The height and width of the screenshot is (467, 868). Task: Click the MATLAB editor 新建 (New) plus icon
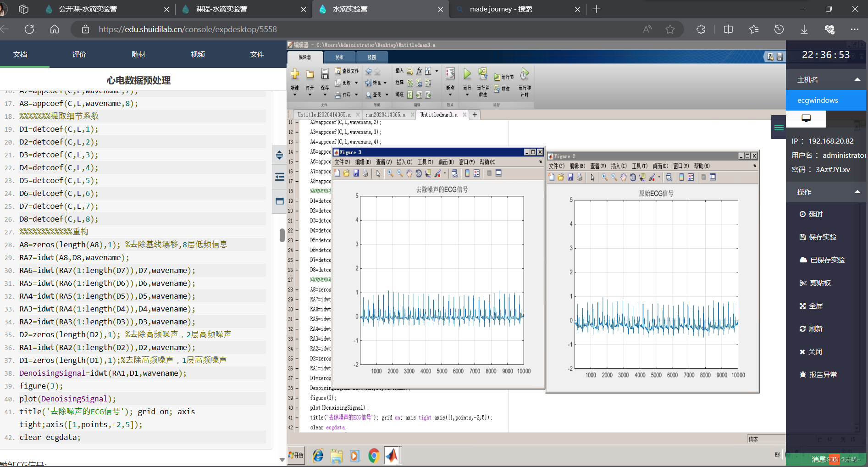(x=295, y=74)
